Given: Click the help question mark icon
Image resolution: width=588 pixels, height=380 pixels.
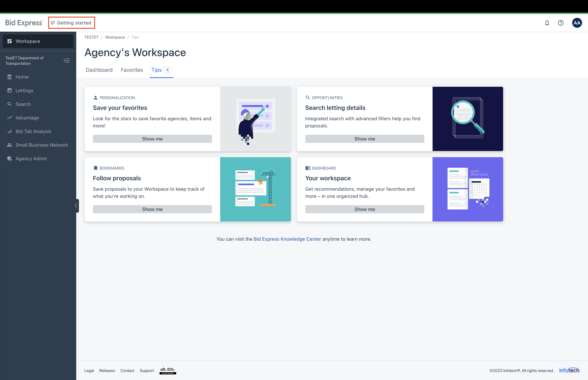Looking at the screenshot, I should click(x=561, y=23).
